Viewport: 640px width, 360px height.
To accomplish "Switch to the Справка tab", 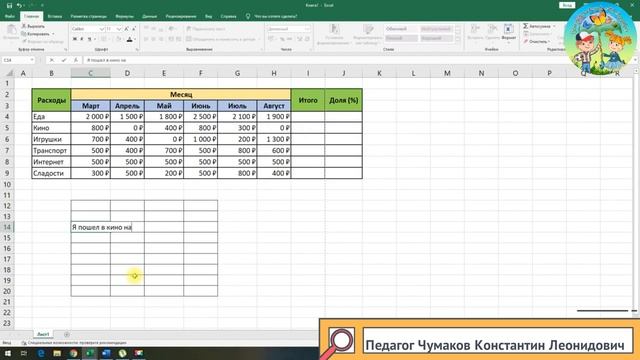I will (229, 16).
